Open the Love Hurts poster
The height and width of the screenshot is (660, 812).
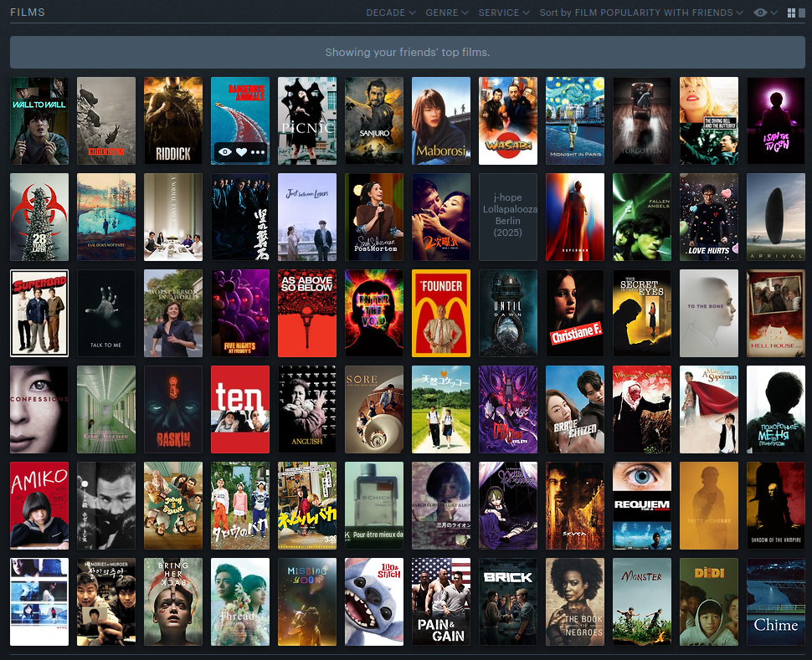point(709,217)
